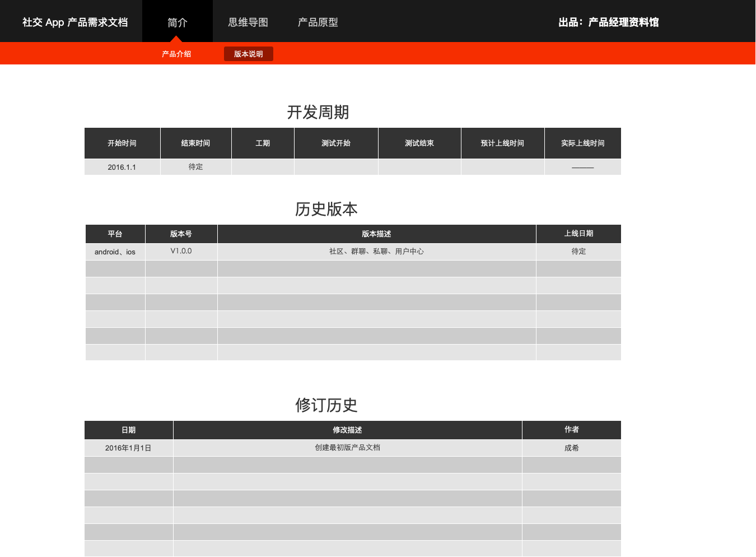Image resolution: width=756 pixels, height=557 pixels.
Task: Click the 结束时间 column header
Action: (195, 143)
